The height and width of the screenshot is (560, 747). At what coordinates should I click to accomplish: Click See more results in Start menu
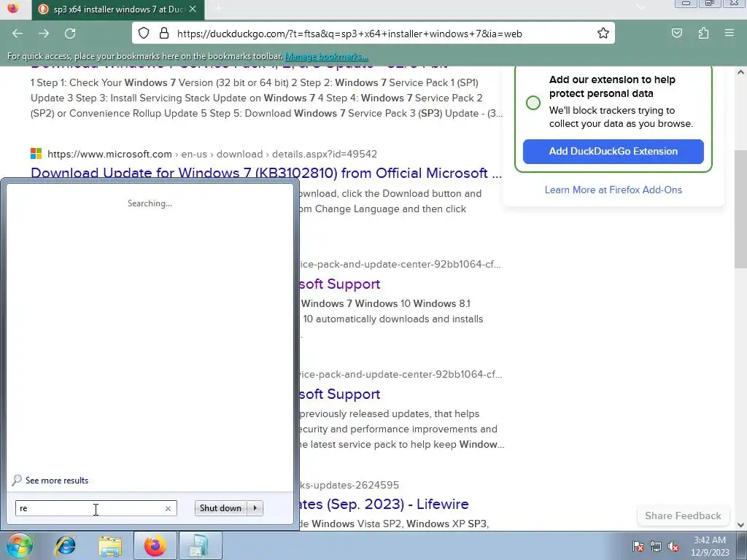tap(57, 481)
